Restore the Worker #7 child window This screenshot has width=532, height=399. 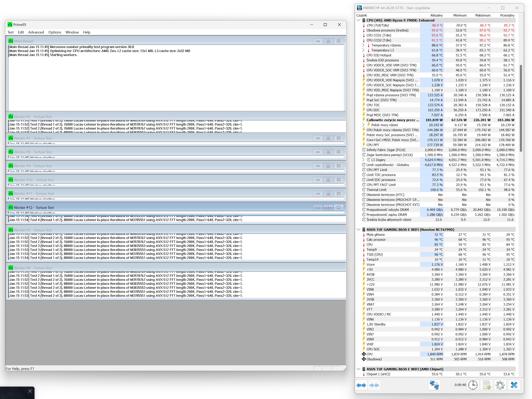[x=328, y=138]
